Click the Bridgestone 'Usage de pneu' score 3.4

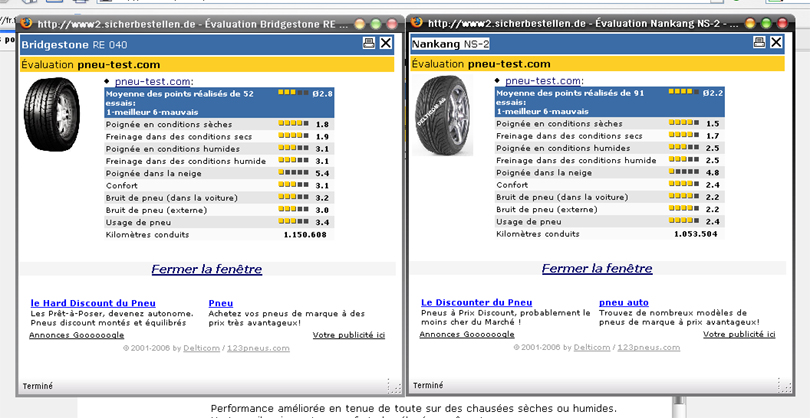point(322,223)
